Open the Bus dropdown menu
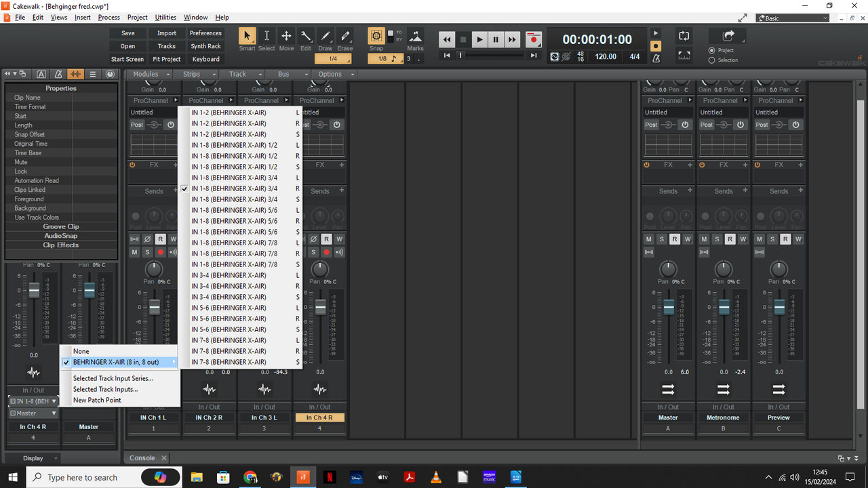Viewport: 868px width, 488px height. [x=287, y=74]
